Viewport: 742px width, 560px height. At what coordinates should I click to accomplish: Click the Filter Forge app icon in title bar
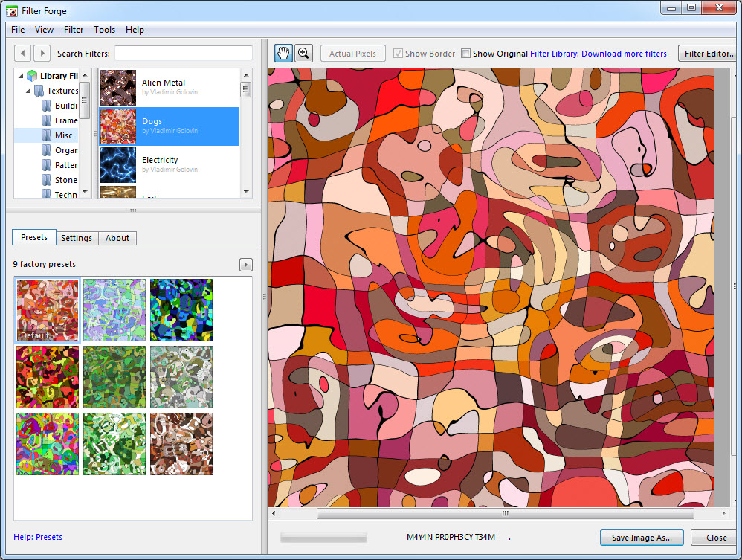[x=12, y=11]
